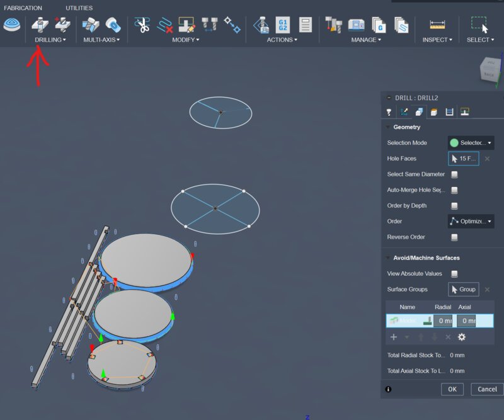Viewport: 504px width, 420px height.
Task: Open the dialog tab with the green icon
Action: pos(464,112)
